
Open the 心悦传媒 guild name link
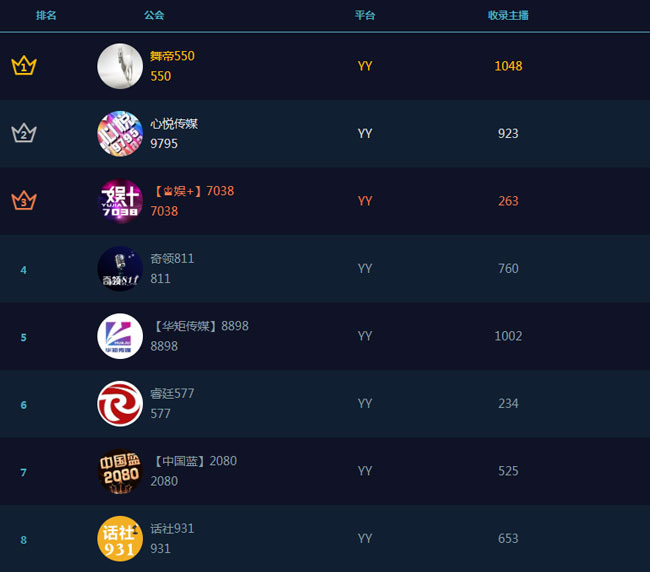click(174, 124)
